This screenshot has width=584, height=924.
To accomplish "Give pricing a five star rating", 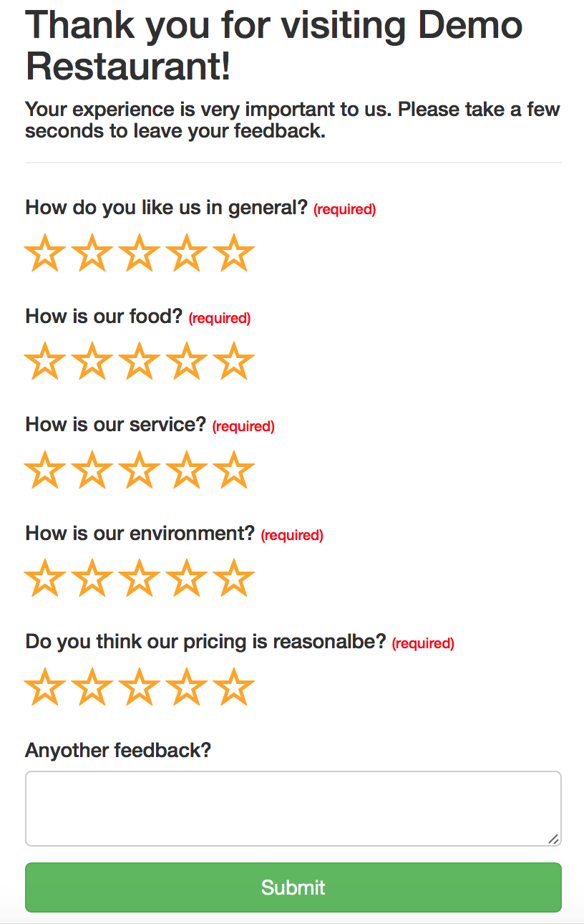I will pyautogui.click(x=234, y=688).
